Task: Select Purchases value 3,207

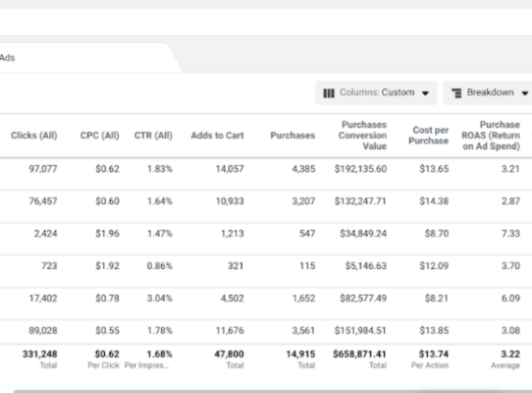Action: click(303, 201)
